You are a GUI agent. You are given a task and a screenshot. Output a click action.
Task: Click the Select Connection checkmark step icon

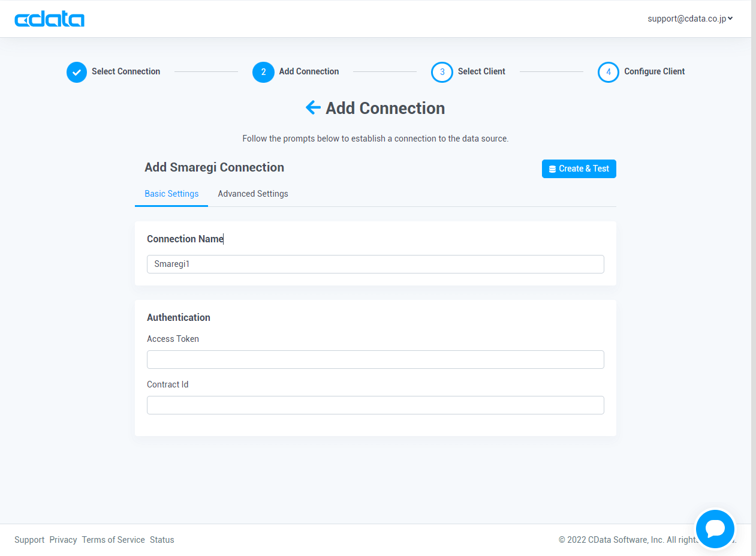point(77,72)
